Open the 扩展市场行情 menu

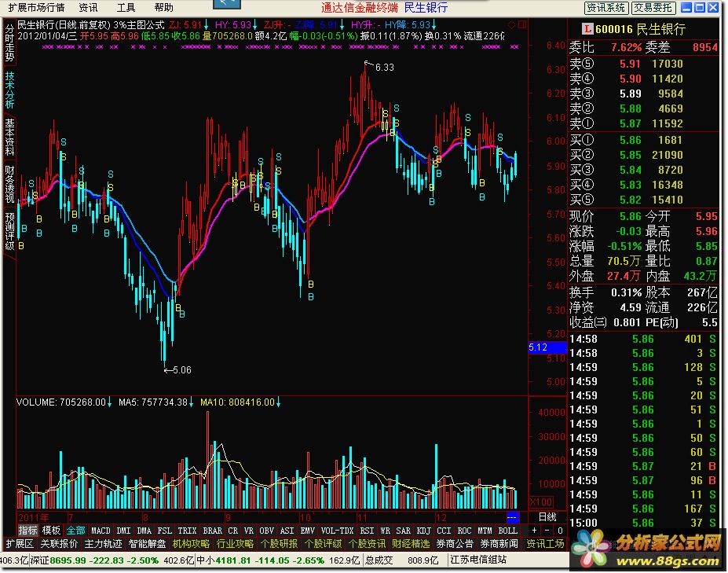coord(36,7)
